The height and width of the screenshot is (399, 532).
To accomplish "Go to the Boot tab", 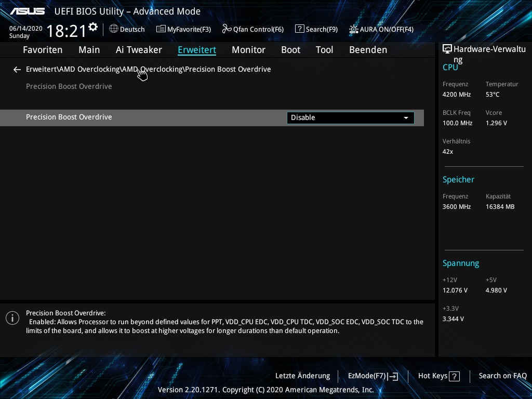I will pyautogui.click(x=291, y=50).
